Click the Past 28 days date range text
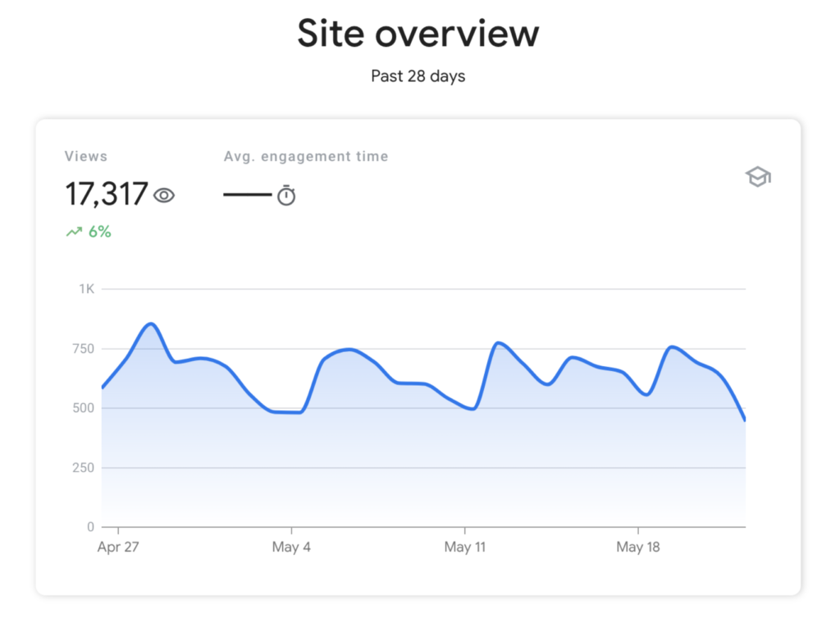 click(x=418, y=76)
